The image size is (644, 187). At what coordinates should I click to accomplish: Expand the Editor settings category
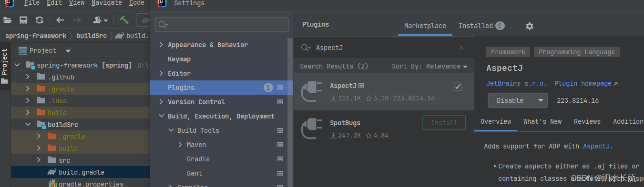(x=161, y=73)
